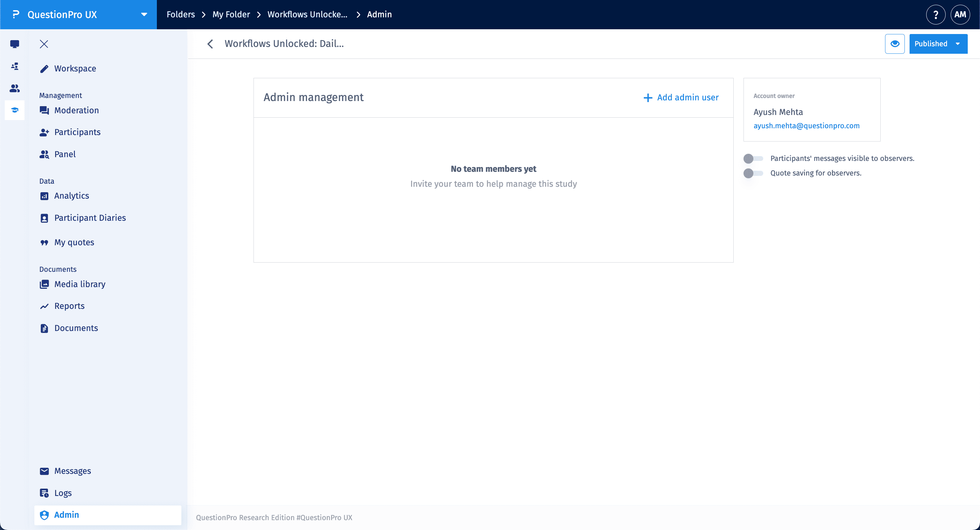
Task: Enable Participants' messages visible to observers
Action: click(x=753, y=159)
